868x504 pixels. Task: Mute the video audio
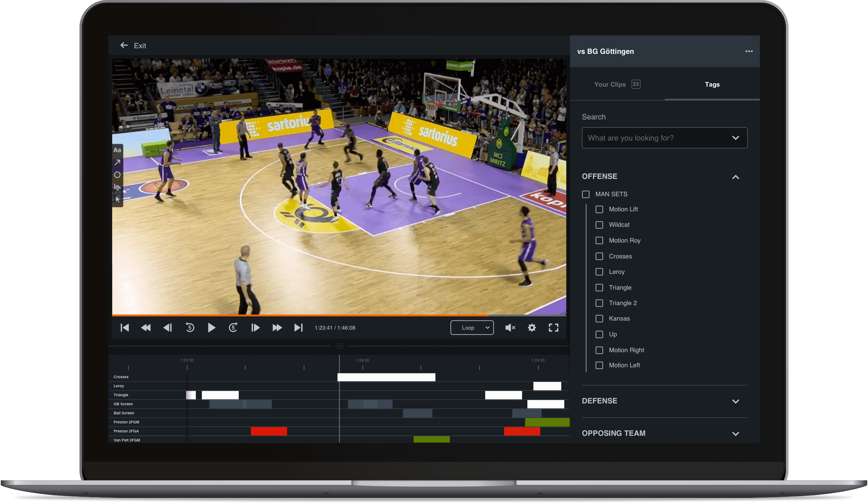(x=510, y=327)
